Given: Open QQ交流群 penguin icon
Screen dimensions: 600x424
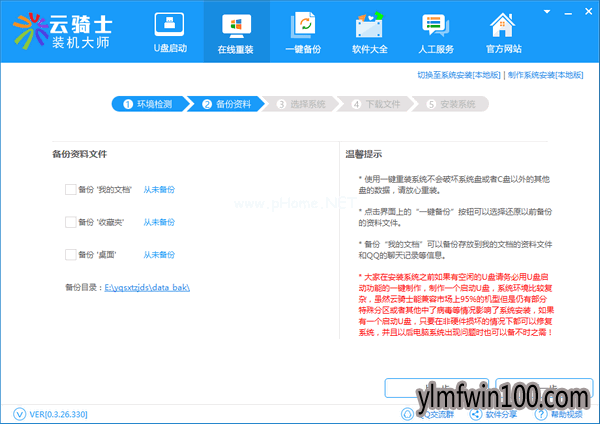Looking at the screenshot, I should click(407, 414).
